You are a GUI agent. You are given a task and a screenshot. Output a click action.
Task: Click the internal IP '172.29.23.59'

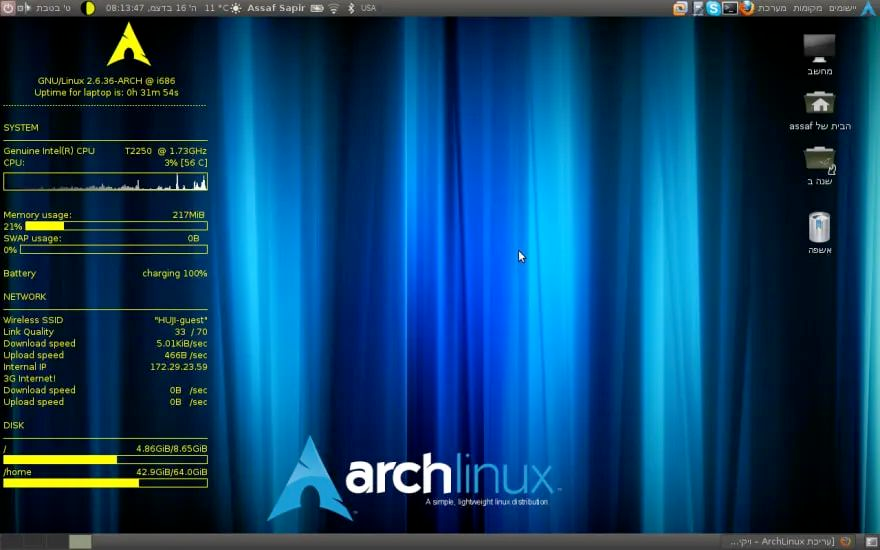pyautogui.click(x=178, y=367)
